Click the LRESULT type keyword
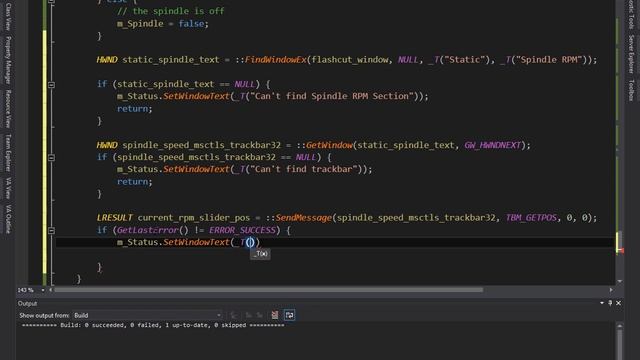 [x=115, y=218]
